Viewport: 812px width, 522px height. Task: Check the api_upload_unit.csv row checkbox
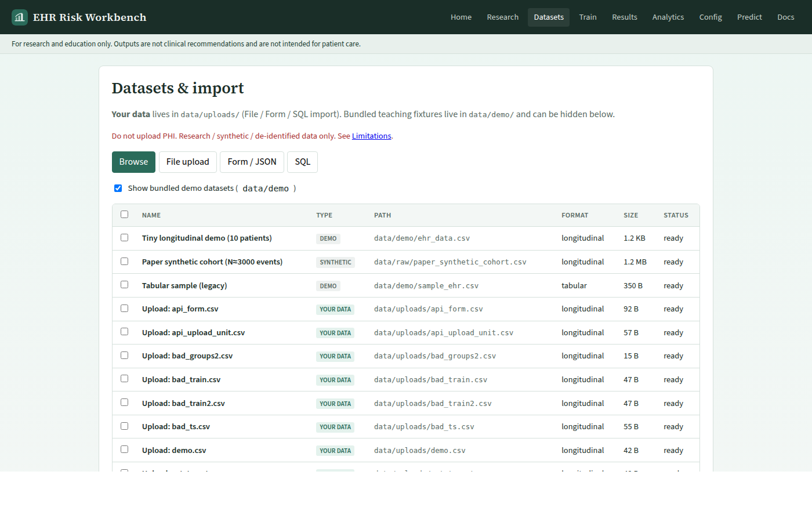click(124, 332)
